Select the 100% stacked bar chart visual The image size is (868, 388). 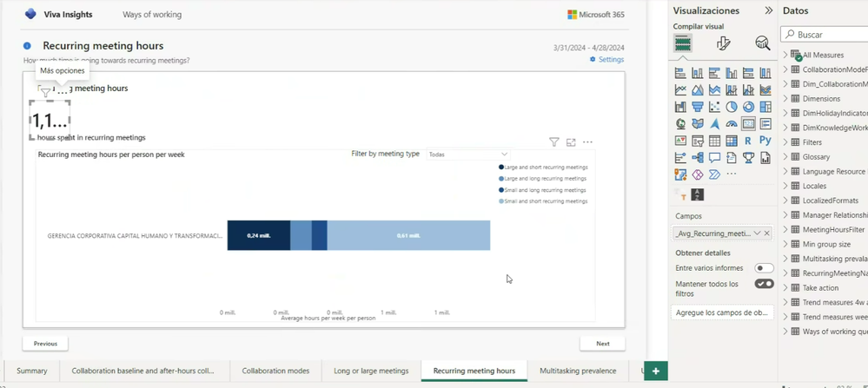748,73
